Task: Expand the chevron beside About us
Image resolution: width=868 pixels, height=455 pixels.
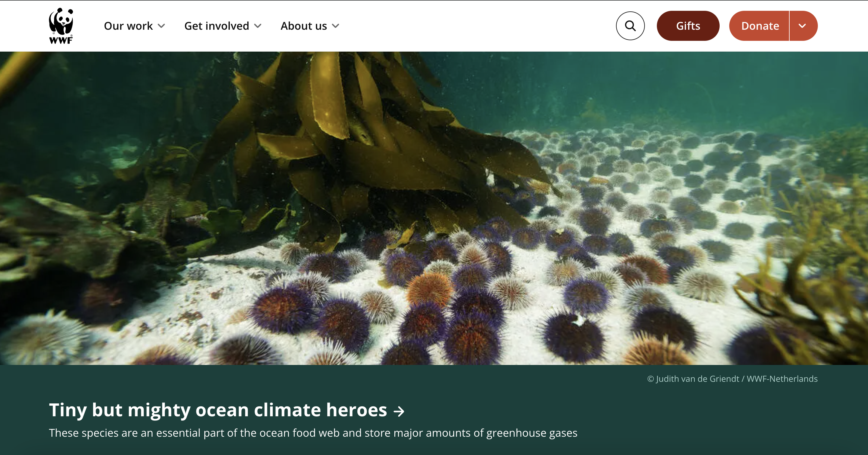Action: click(335, 26)
